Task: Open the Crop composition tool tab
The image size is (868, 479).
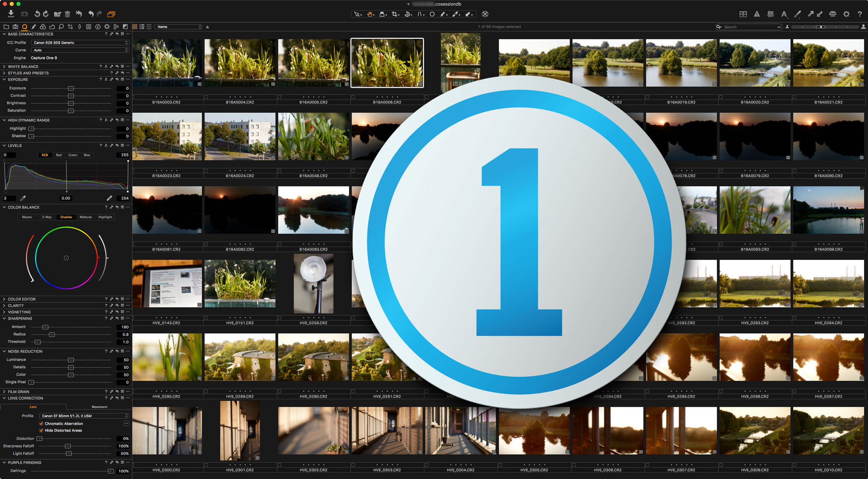Action: tap(70, 27)
